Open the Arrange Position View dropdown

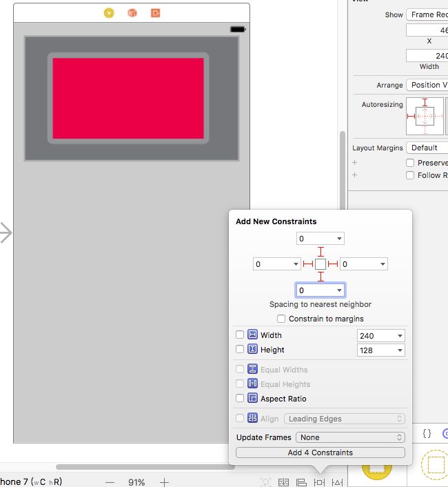(x=427, y=85)
